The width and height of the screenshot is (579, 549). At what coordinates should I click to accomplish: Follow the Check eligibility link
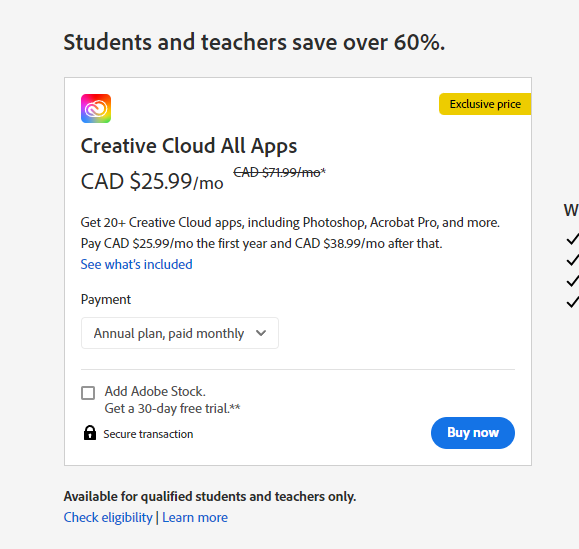[x=108, y=517]
